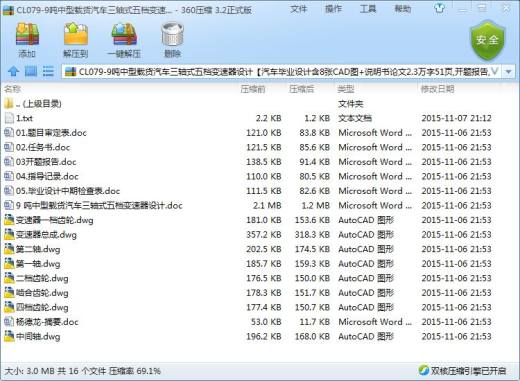Open the 工具 menu
This screenshot has height=381, width=520.
click(368, 9)
